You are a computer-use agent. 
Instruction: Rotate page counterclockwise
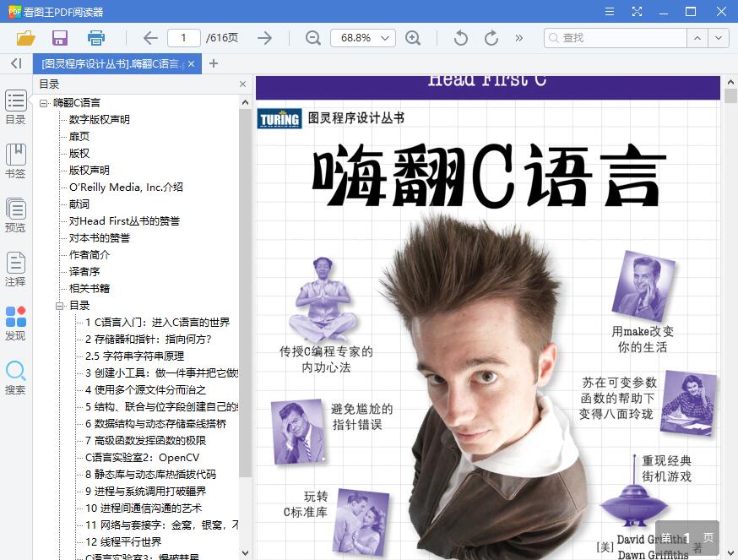point(461,38)
